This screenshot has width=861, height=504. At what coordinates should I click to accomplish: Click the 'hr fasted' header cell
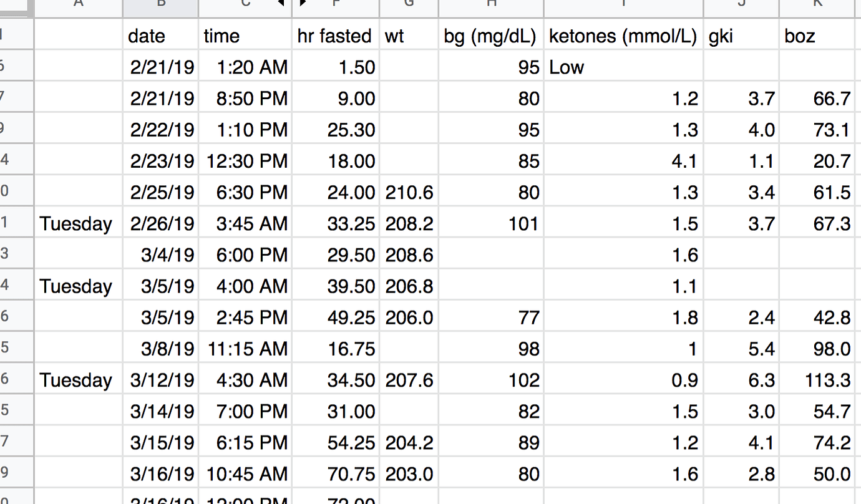tap(334, 36)
